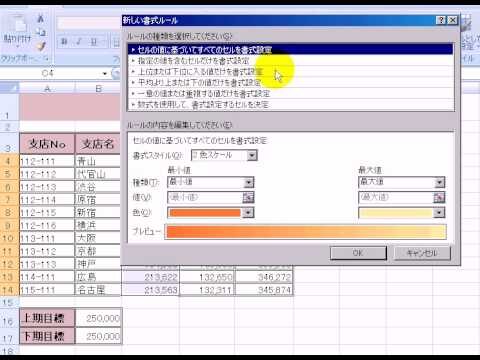This screenshot has height=360, width=480.
Task: Click cell 神戸
Action: [98, 264]
